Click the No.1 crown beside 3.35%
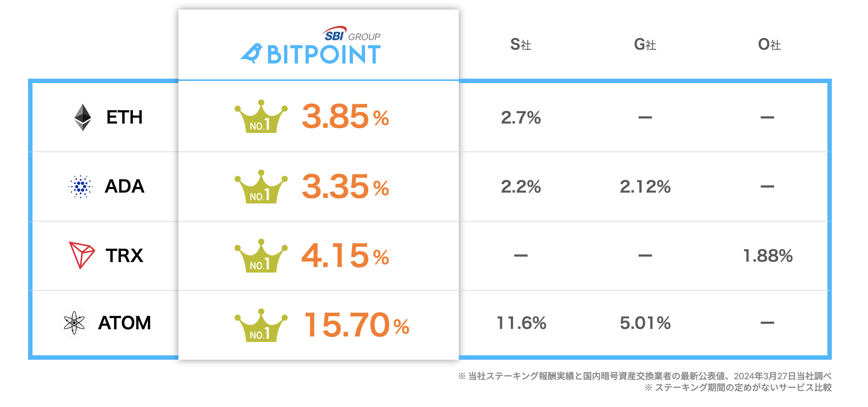 (261, 187)
